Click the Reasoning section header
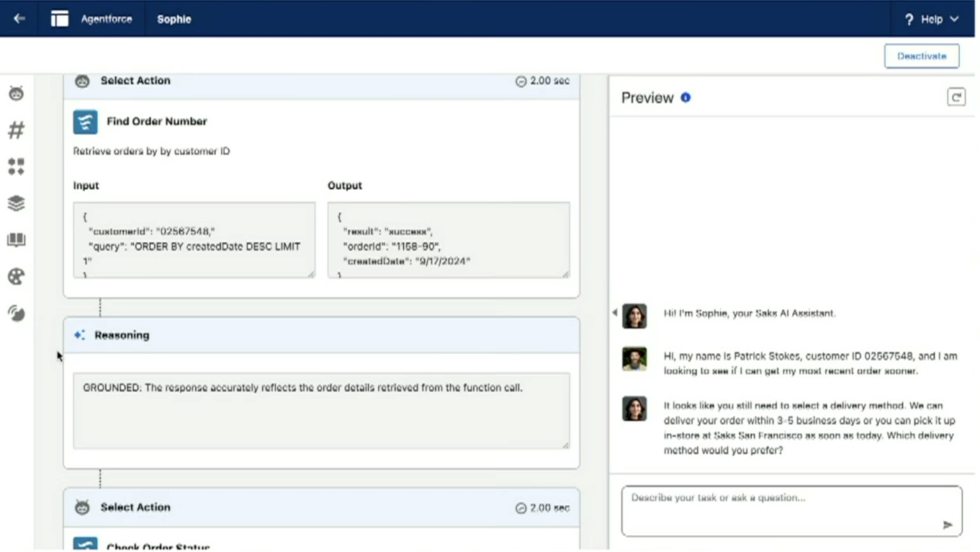 tap(322, 335)
